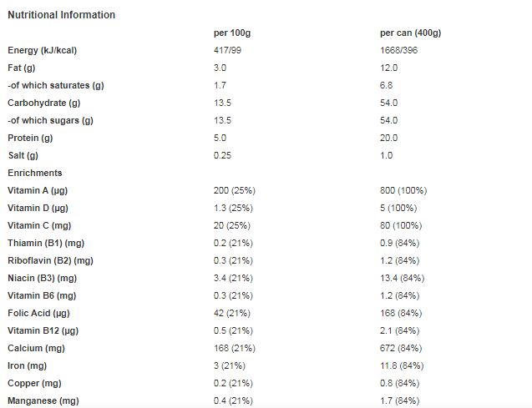Screen dimensions: 532x408
Task: Select the Vitamin A (µg) label
Action: tap(38, 190)
